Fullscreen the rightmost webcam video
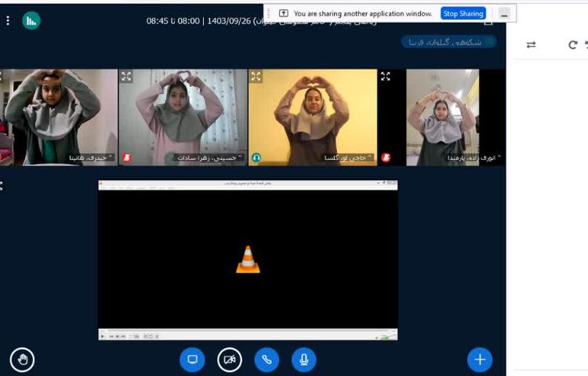This screenshot has height=376, width=588. [x=385, y=77]
